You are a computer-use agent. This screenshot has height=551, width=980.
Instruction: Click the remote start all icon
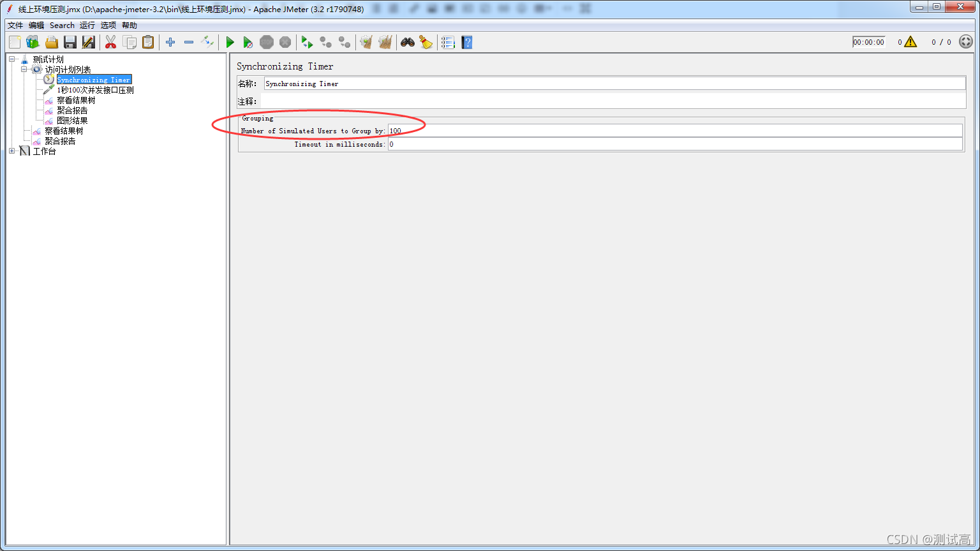(x=308, y=42)
